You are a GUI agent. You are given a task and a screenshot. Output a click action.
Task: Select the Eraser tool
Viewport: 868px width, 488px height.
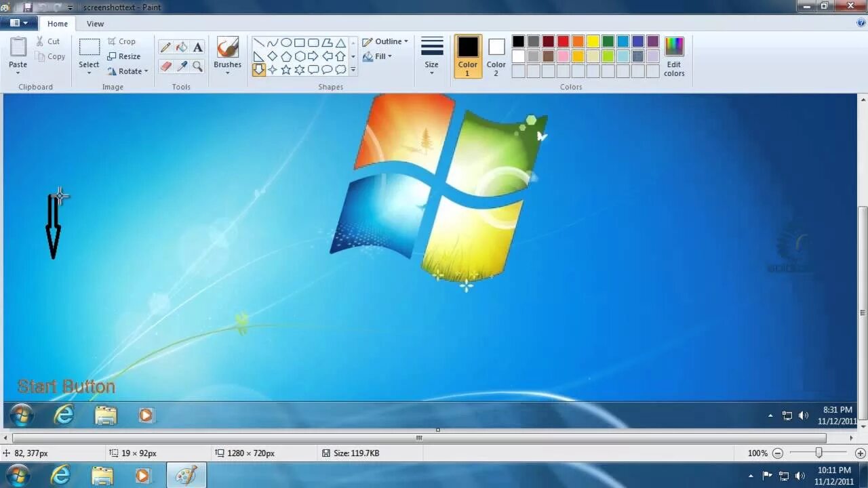pos(165,66)
